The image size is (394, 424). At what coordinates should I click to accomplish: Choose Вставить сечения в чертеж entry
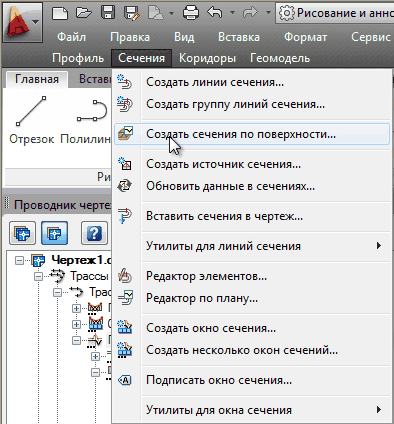[x=252, y=216]
